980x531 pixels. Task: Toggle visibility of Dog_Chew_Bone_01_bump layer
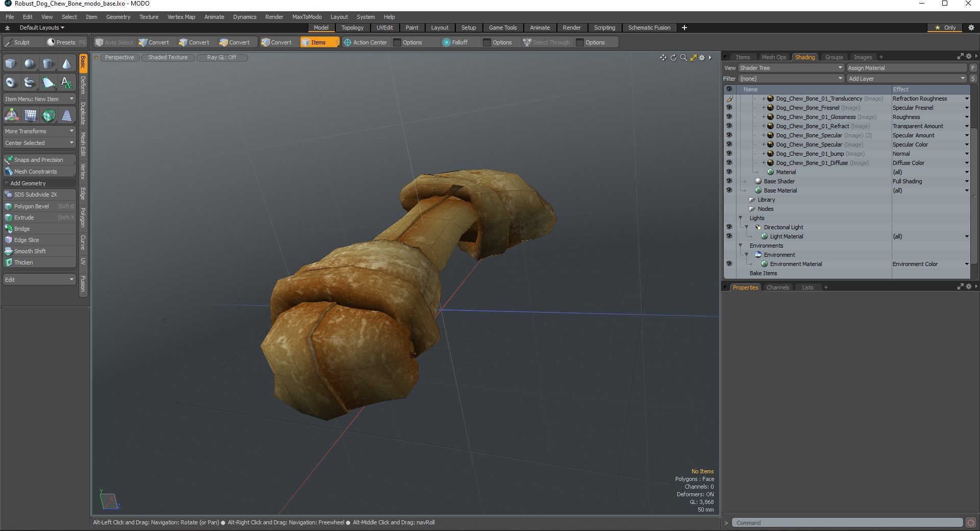point(729,154)
